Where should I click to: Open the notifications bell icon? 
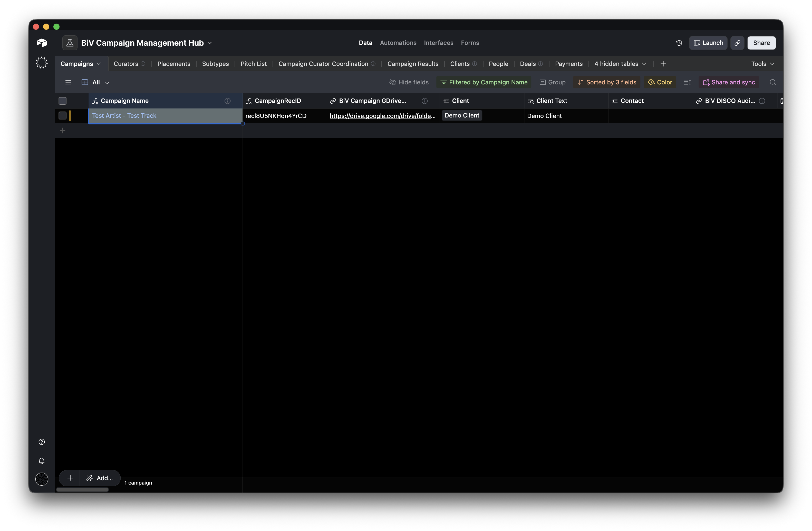[42, 461]
